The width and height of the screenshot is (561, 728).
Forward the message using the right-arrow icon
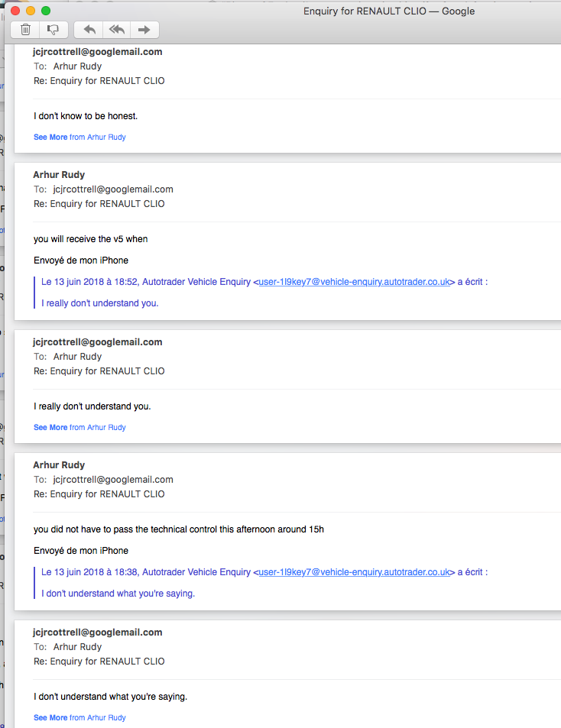pos(143,30)
